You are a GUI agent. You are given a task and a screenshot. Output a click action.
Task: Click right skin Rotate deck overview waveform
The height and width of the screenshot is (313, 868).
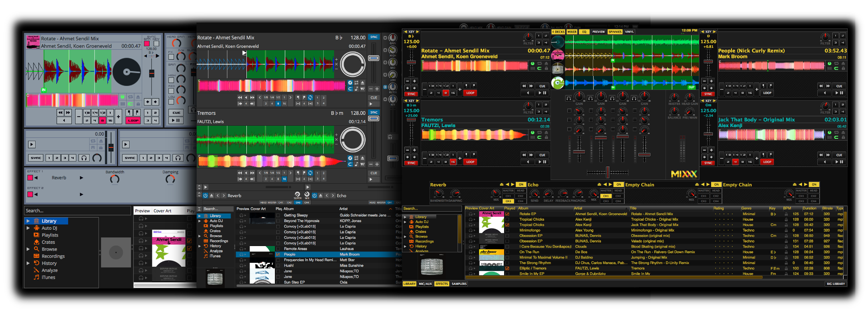coord(475,66)
